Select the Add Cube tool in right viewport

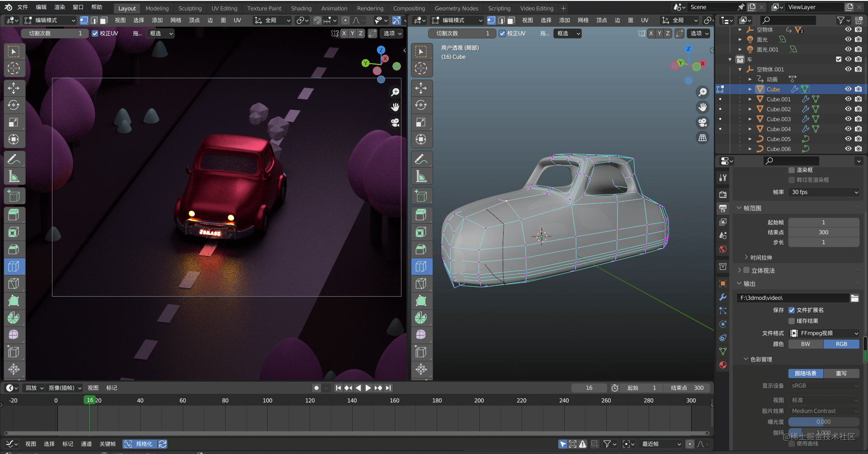click(x=421, y=196)
